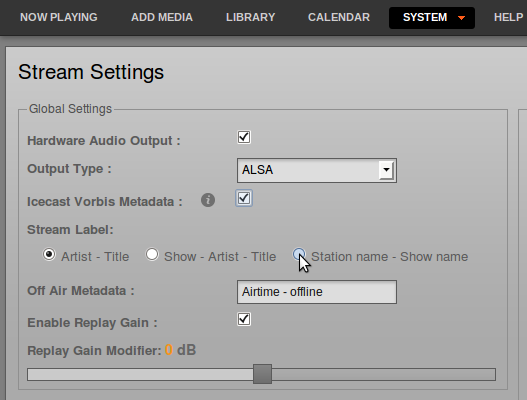
Task: Select Station name - Show name radio button
Action: click(x=299, y=254)
